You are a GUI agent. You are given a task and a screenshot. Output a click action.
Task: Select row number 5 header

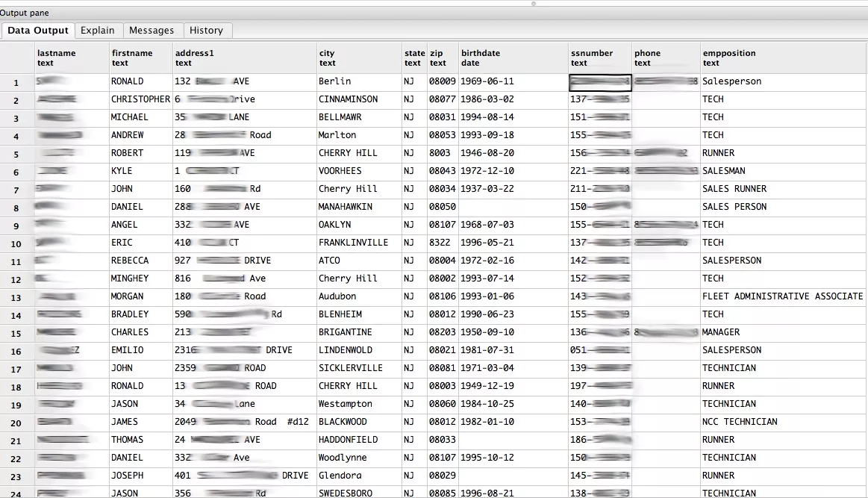[16, 154]
